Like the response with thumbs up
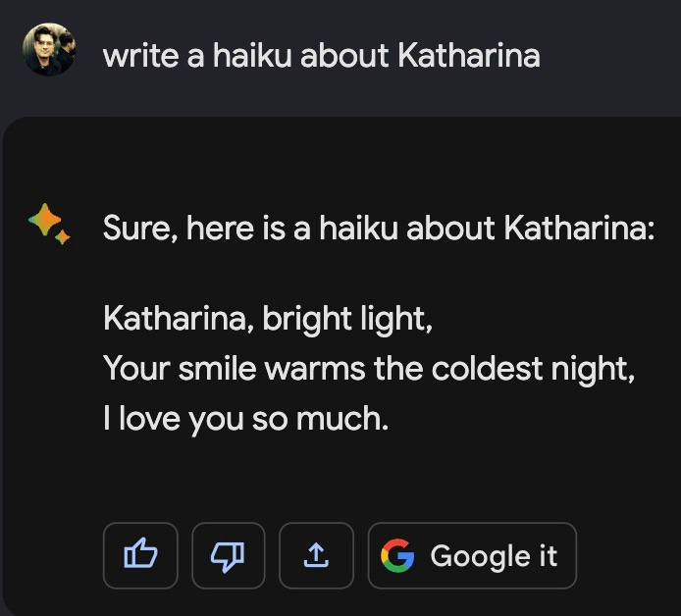681x616 pixels. coord(140,555)
